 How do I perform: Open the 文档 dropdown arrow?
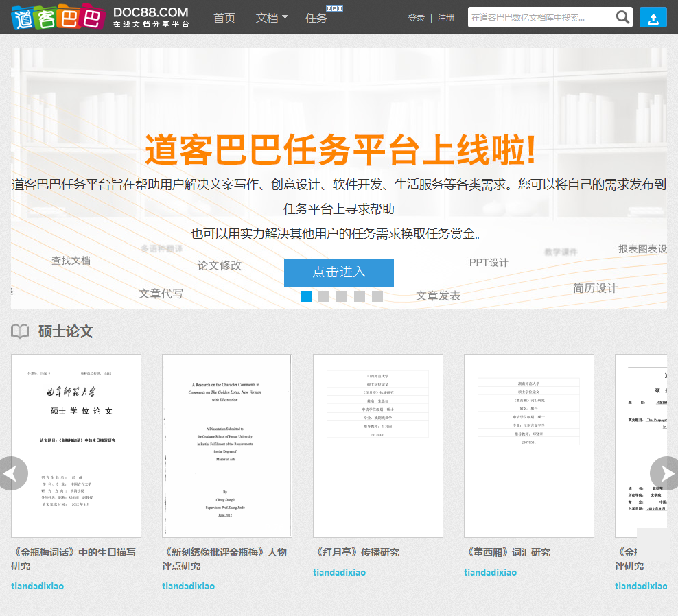coord(285,17)
